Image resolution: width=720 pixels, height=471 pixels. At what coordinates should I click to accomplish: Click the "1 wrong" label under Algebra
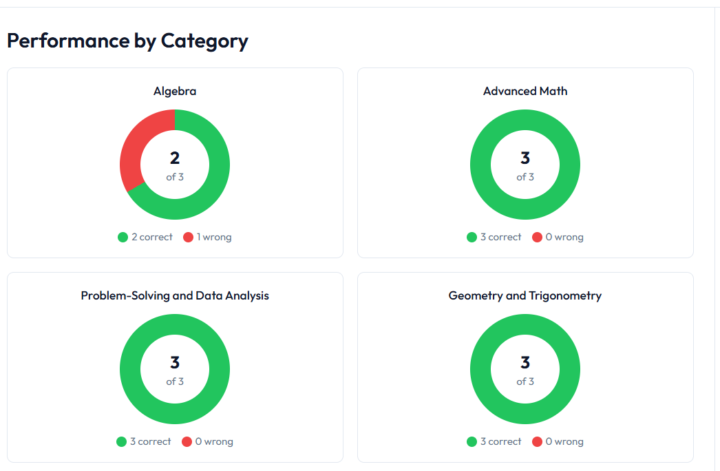click(213, 237)
